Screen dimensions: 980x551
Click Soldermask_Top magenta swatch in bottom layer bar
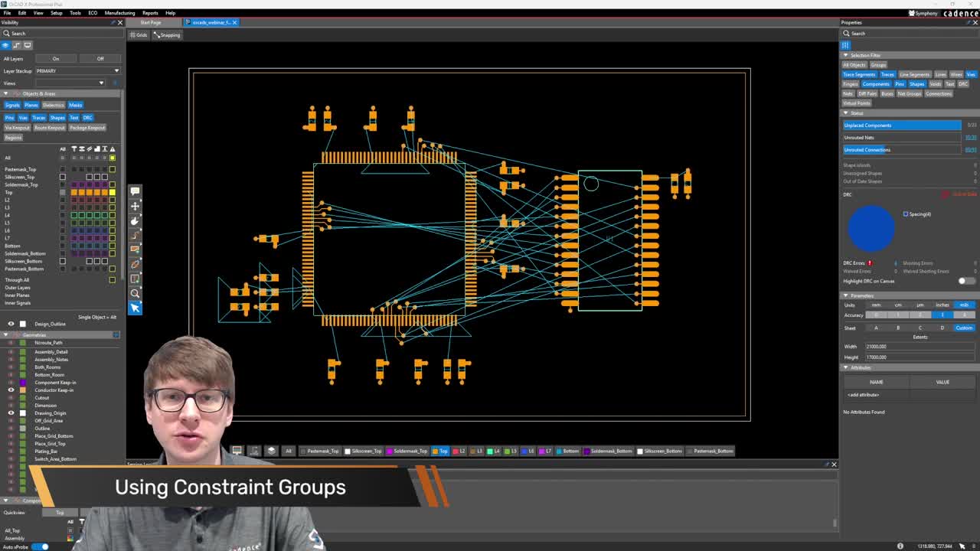[x=390, y=451]
